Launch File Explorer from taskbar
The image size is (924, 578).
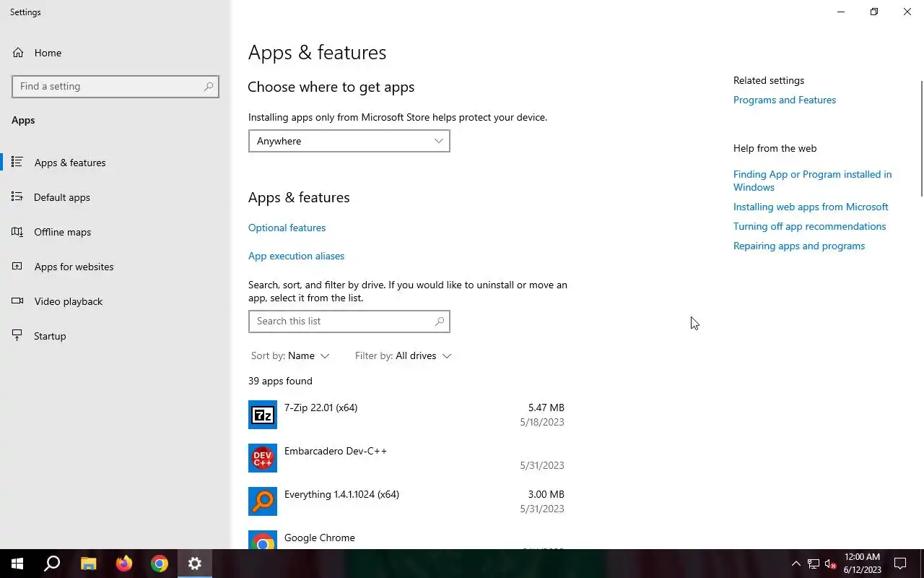(88, 564)
